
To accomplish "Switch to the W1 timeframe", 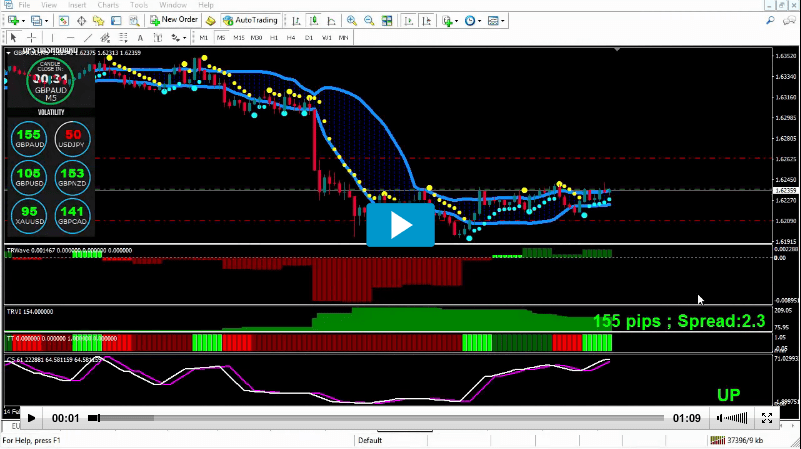I will click(326, 38).
